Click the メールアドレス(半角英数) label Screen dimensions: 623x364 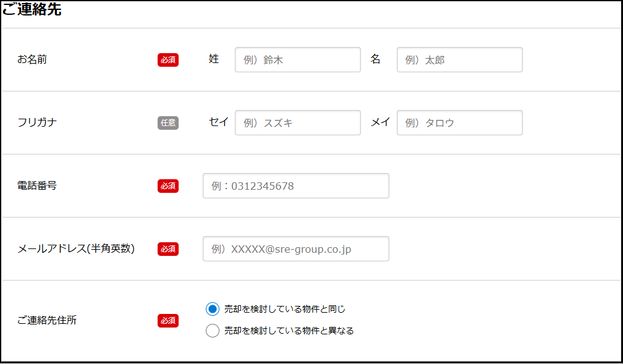(x=76, y=249)
